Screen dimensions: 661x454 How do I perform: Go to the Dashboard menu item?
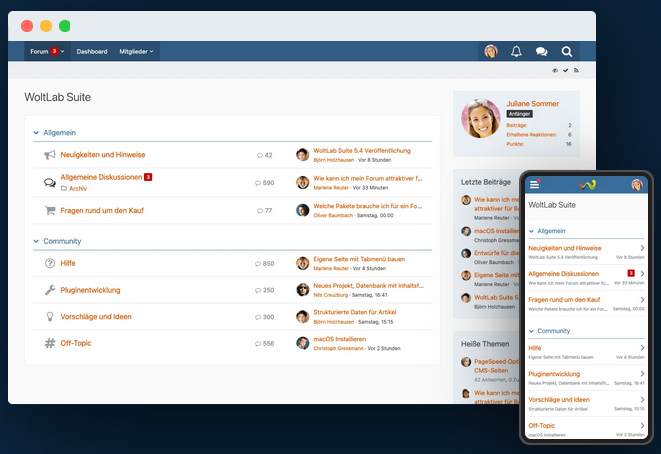(92, 51)
